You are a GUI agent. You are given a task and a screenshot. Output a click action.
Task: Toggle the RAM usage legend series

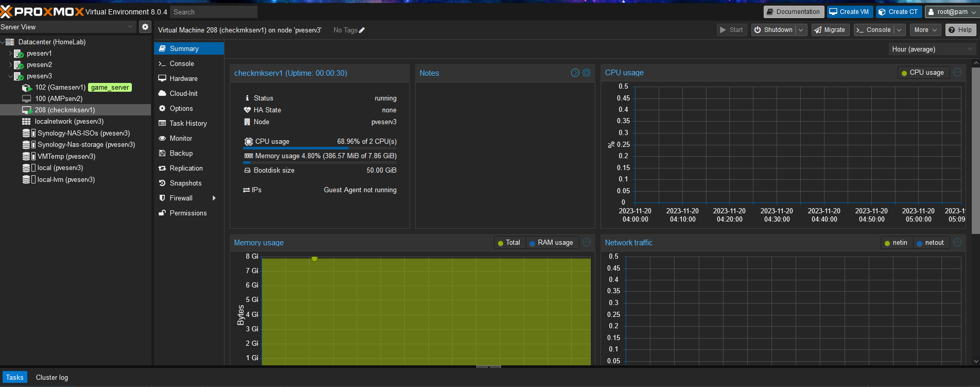point(552,243)
